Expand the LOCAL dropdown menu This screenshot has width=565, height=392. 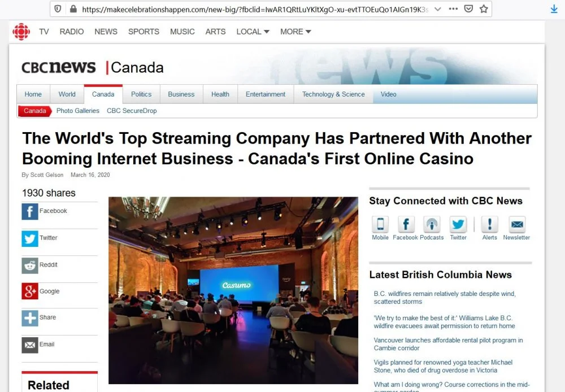[253, 32]
